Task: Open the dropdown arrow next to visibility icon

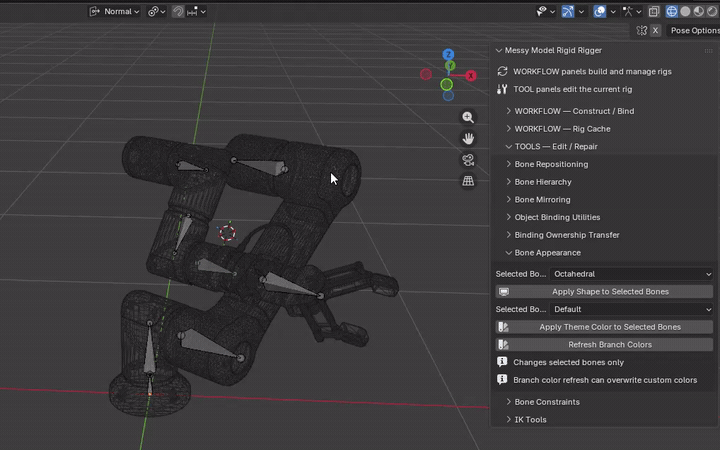Action: pyautogui.click(x=552, y=11)
